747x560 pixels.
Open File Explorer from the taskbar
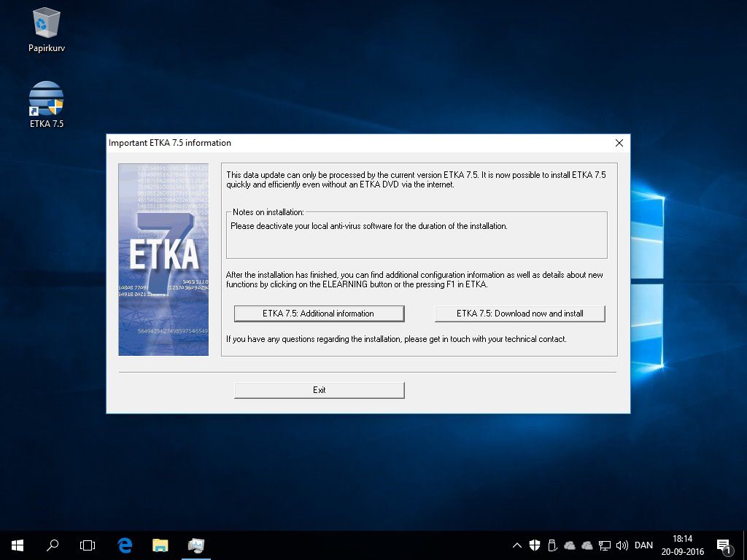click(x=160, y=545)
